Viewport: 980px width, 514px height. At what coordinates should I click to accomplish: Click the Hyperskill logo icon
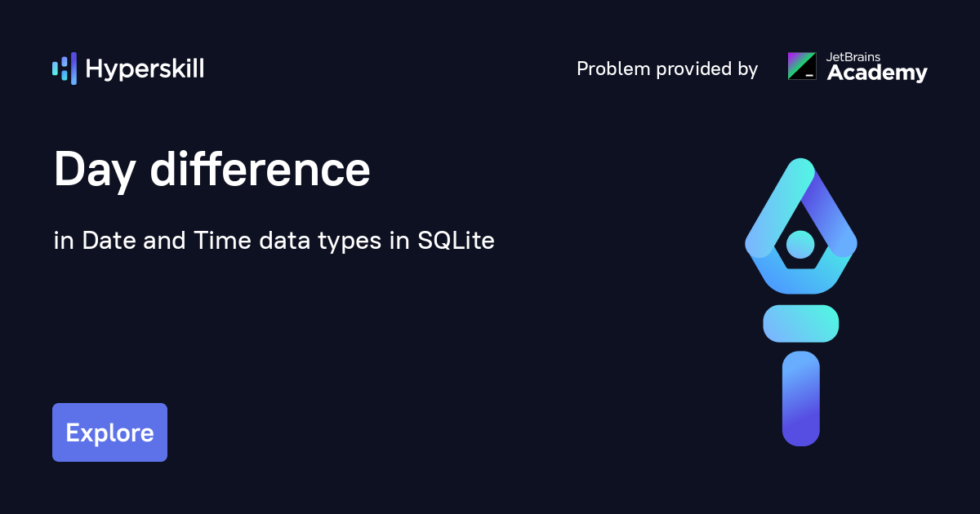(x=65, y=69)
